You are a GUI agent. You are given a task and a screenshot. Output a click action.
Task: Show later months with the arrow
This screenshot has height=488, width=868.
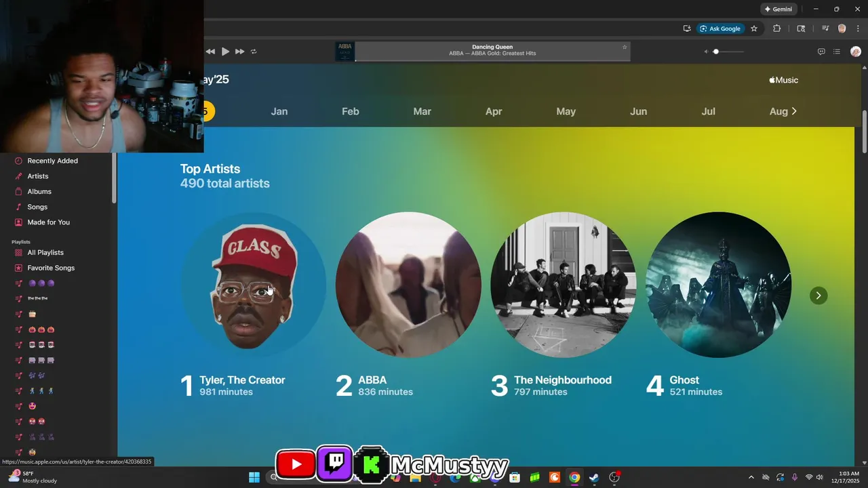pyautogui.click(x=794, y=111)
